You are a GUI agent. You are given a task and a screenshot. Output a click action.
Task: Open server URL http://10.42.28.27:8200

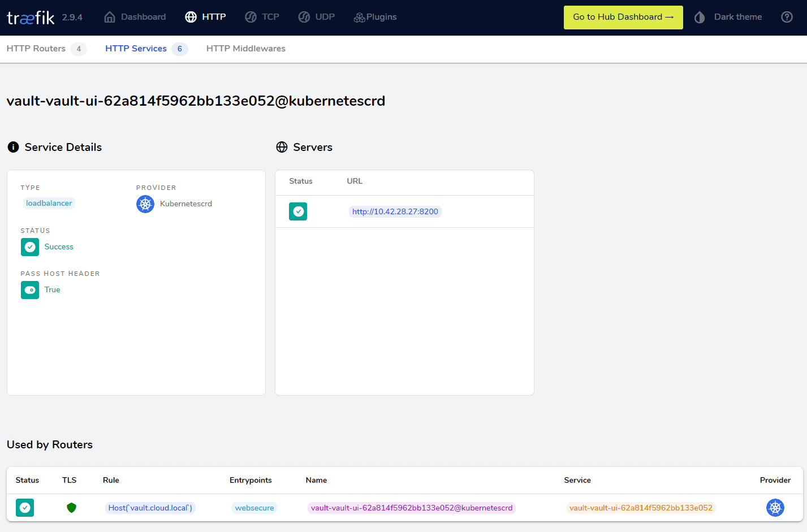(x=395, y=211)
